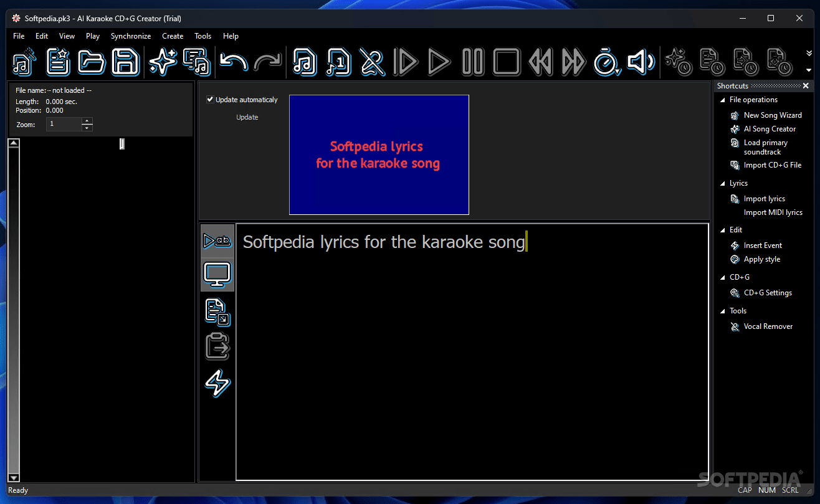Image resolution: width=820 pixels, height=504 pixels.
Task: Open the New Song Wizard toolbar icon
Action: point(22,62)
